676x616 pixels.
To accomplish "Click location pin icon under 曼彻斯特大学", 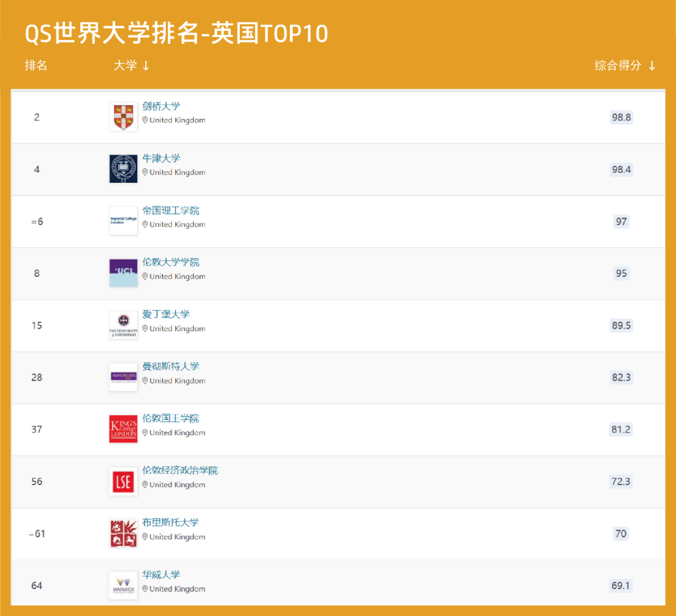I will tap(145, 381).
